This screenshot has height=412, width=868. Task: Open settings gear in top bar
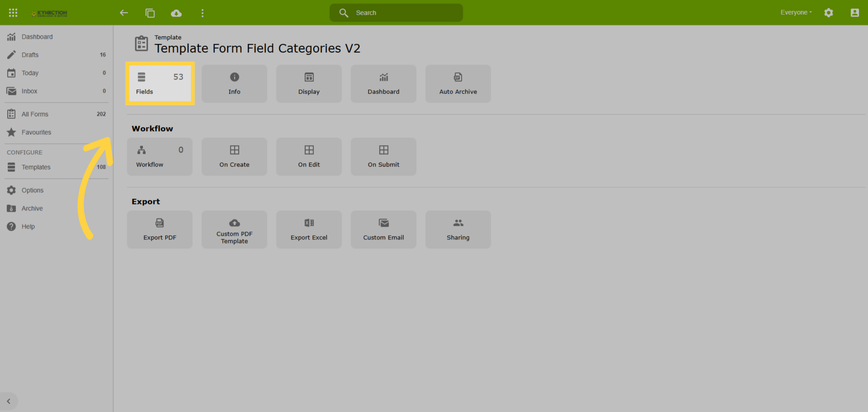pyautogui.click(x=829, y=13)
